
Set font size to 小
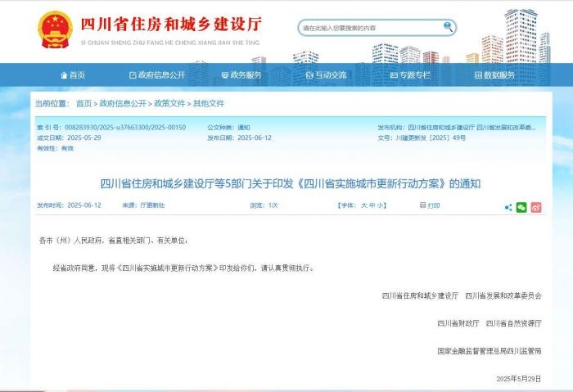click(380, 205)
